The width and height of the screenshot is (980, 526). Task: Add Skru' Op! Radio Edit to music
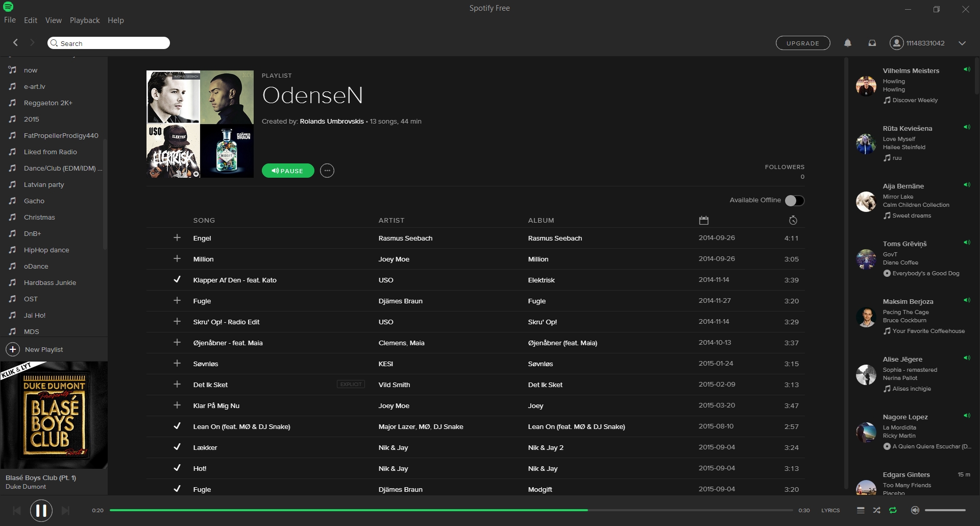point(177,321)
